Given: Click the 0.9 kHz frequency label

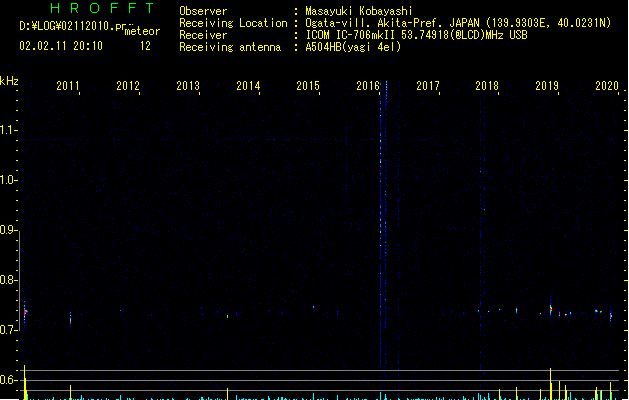Looking at the screenshot, I should [8, 230].
